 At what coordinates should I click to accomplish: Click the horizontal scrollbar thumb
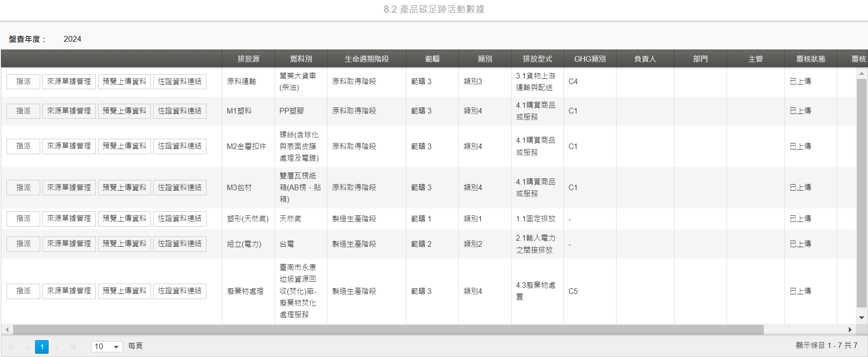(x=388, y=329)
